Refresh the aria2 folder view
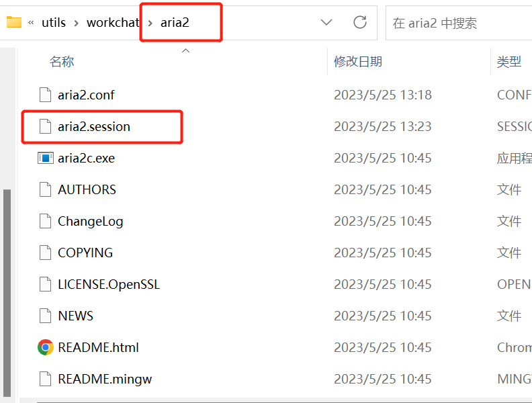The width and height of the screenshot is (532, 403). tap(360, 22)
